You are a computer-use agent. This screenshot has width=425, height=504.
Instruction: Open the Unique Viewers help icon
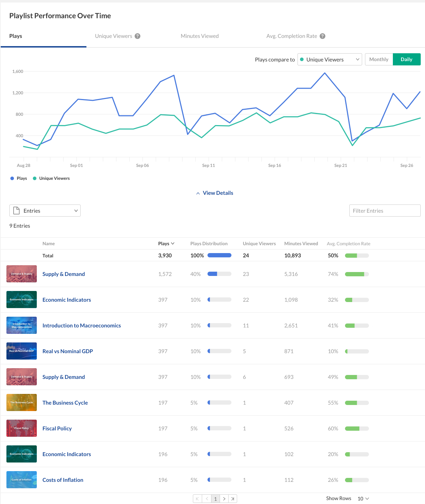point(137,36)
